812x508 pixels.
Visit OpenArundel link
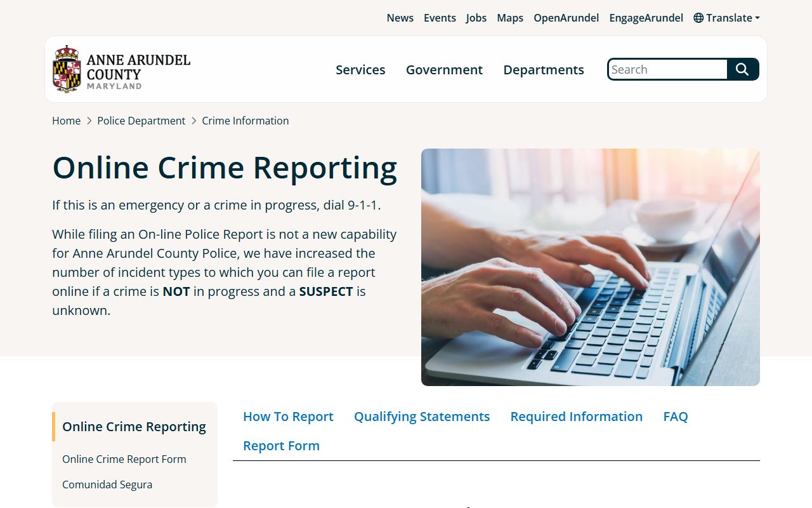pos(566,18)
